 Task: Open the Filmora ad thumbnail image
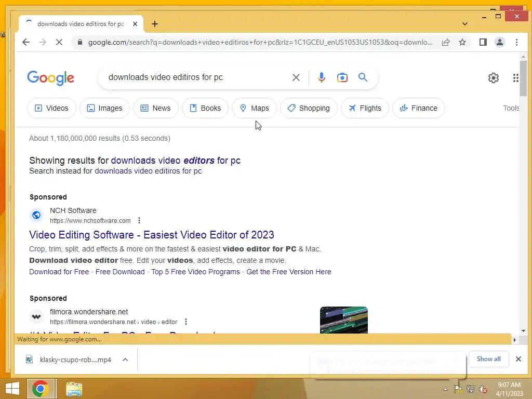tap(344, 320)
